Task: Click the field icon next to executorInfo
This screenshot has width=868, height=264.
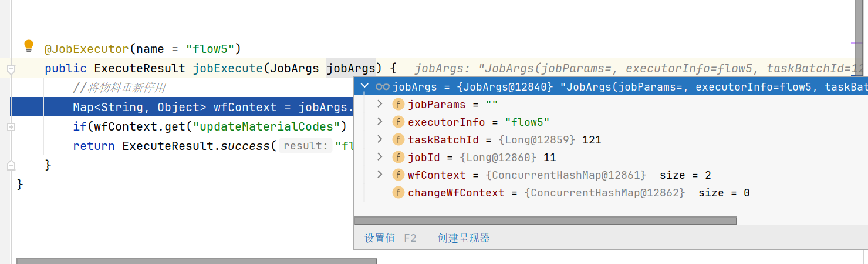Action: pyautogui.click(x=398, y=122)
